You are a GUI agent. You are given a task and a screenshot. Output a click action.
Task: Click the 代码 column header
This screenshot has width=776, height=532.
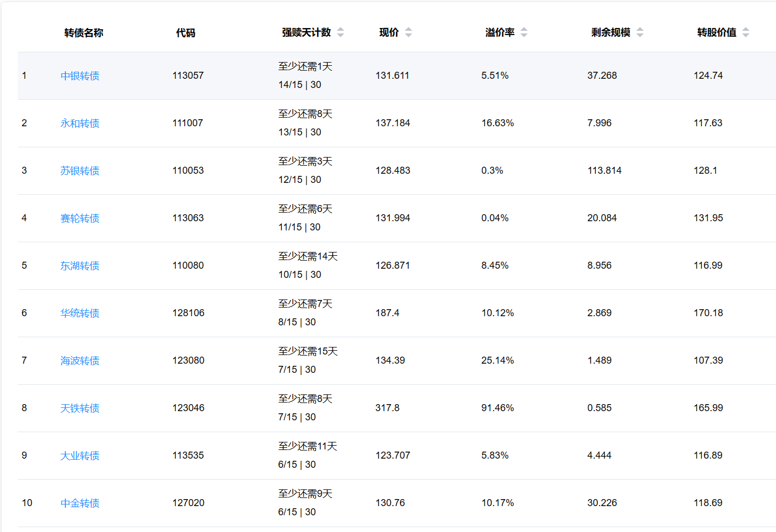[186, 33]
